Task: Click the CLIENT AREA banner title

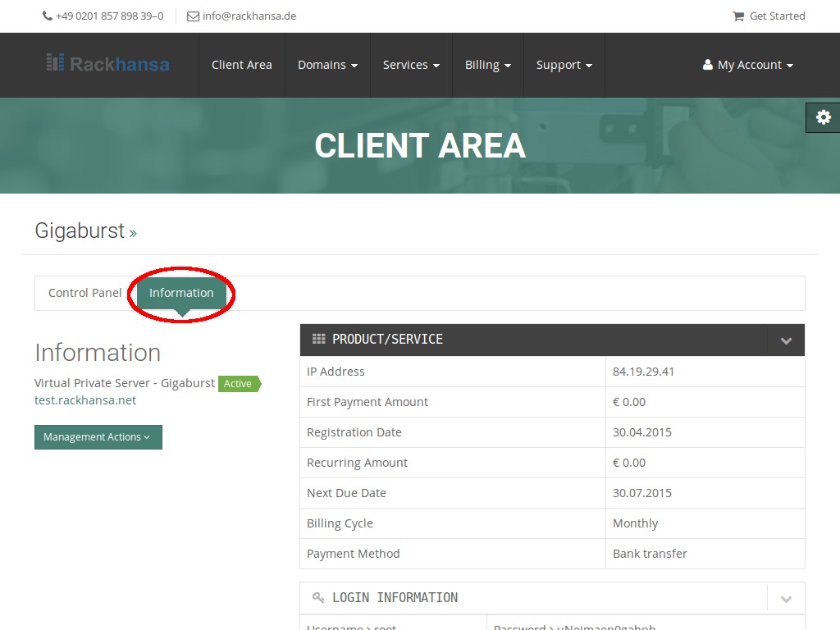Action: (x=420, y=146)
